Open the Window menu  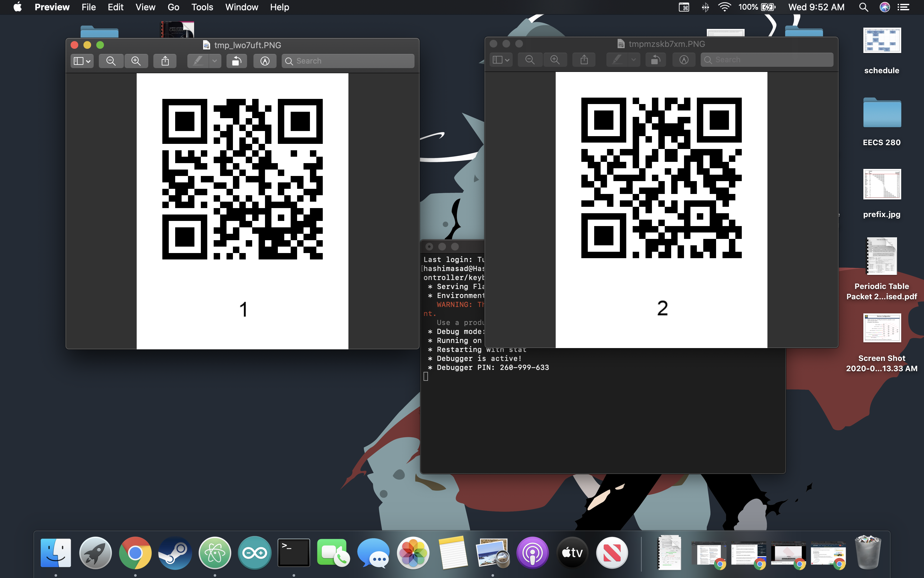pyautogui.click(x=242, y=7)
